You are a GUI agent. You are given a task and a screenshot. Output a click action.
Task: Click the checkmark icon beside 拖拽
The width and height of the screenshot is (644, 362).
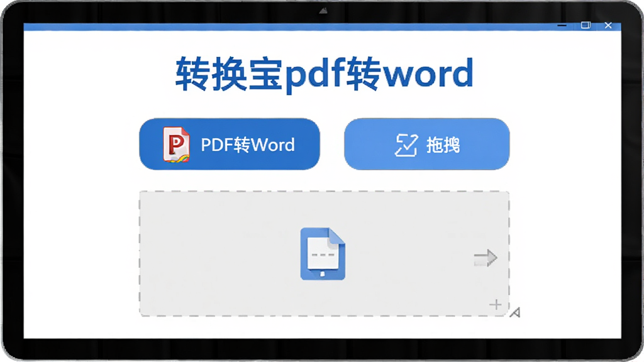coord(406,145)
